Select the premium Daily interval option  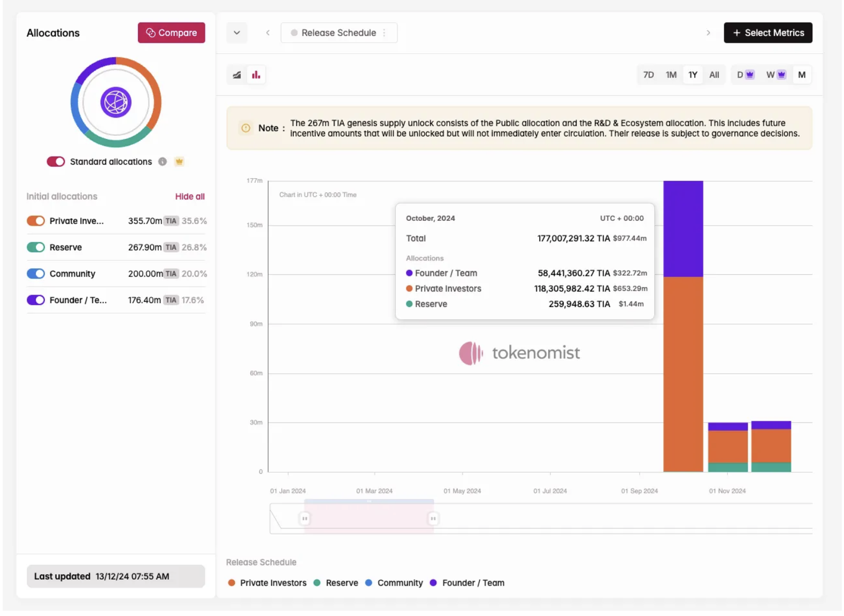pyautogui.click(x=745, y=75)
